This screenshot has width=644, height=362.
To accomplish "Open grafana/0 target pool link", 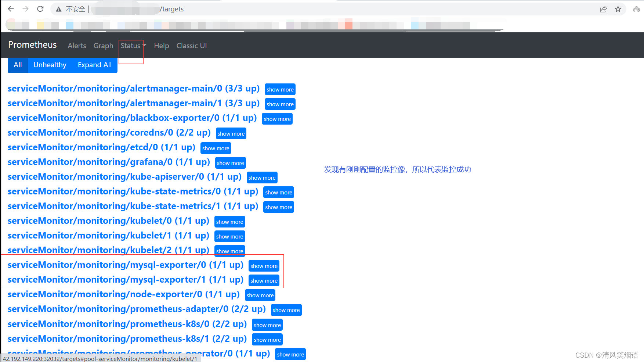I will (x=109, y=162).
